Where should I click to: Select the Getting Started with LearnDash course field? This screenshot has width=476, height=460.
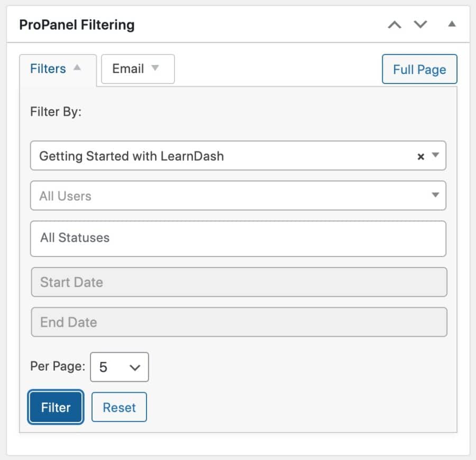(212, 155)
